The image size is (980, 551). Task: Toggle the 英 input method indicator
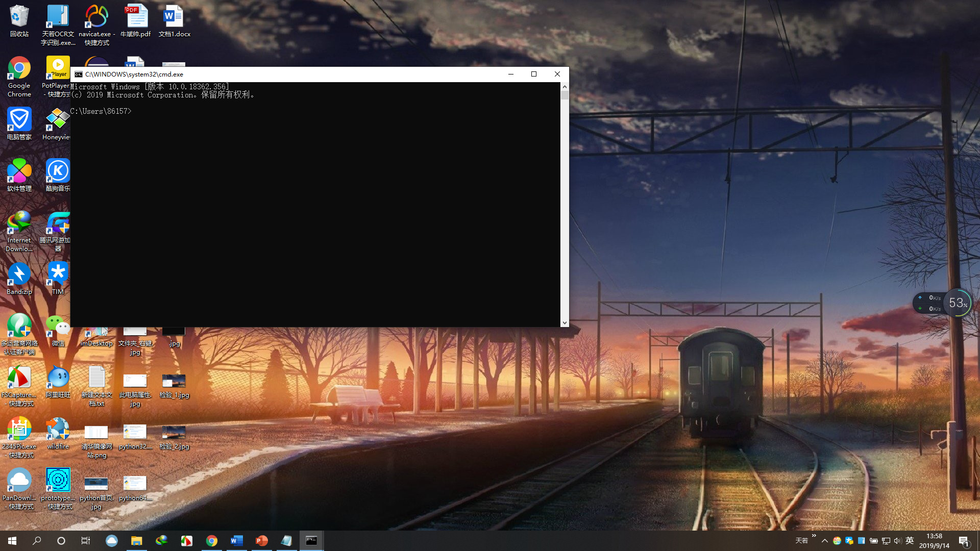[x=910, y=541]
